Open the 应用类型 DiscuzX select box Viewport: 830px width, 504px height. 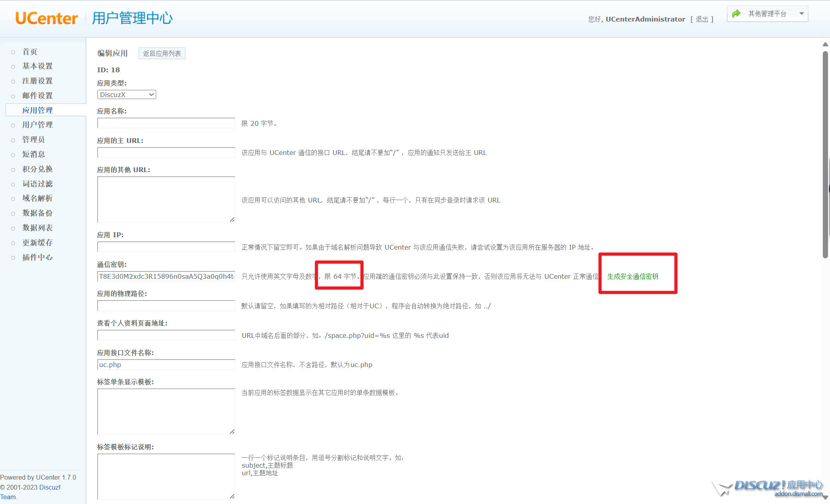pyautogui.click(x=126, y=95)
